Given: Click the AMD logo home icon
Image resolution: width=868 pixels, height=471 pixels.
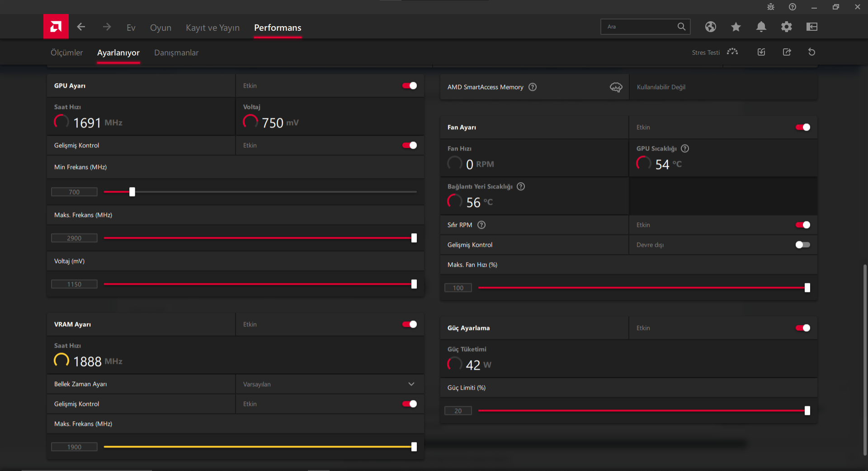Looking at the screenshot, I should [x=56, y=27].
